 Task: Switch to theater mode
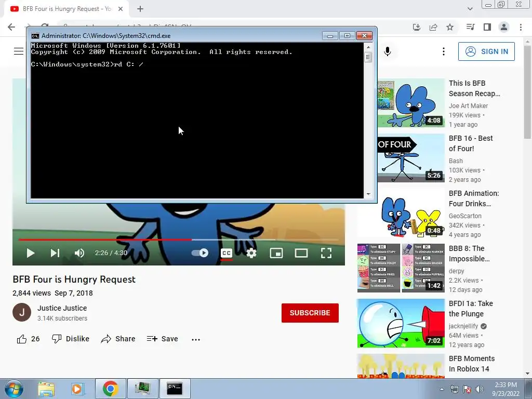click(301, 253)
